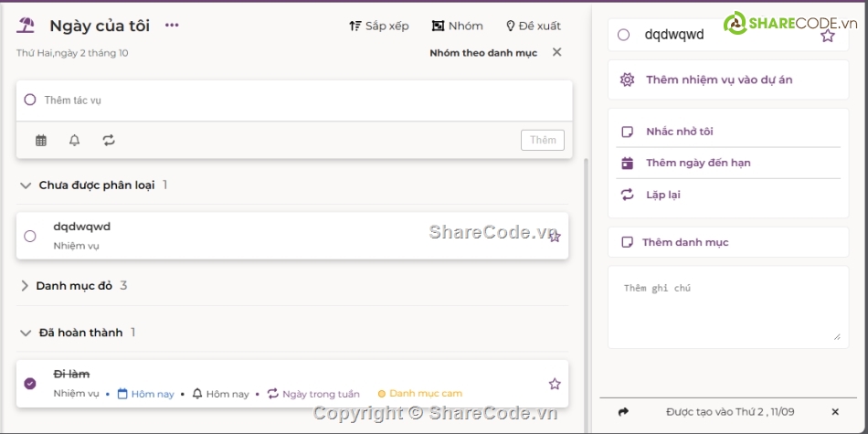Expand the Danh mục đỏ group
The height and width of the screenshot is (434, 868).
point(25,286)
